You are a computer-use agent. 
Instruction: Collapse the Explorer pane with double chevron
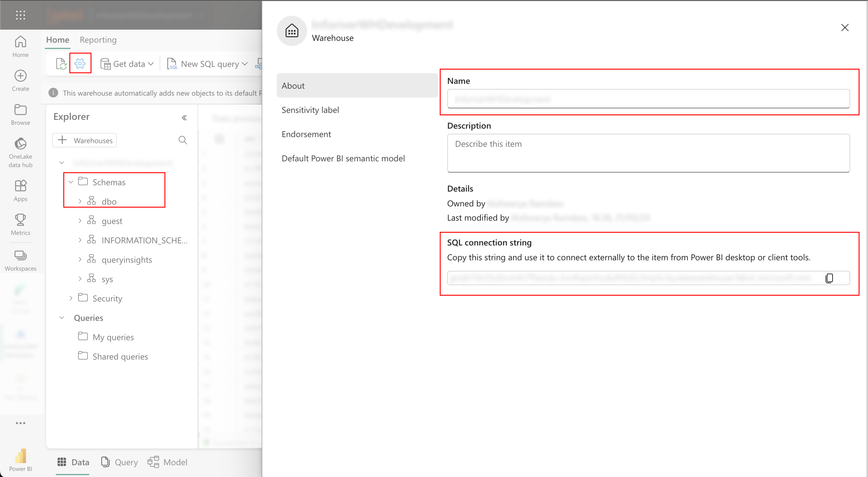click(184, 117)
